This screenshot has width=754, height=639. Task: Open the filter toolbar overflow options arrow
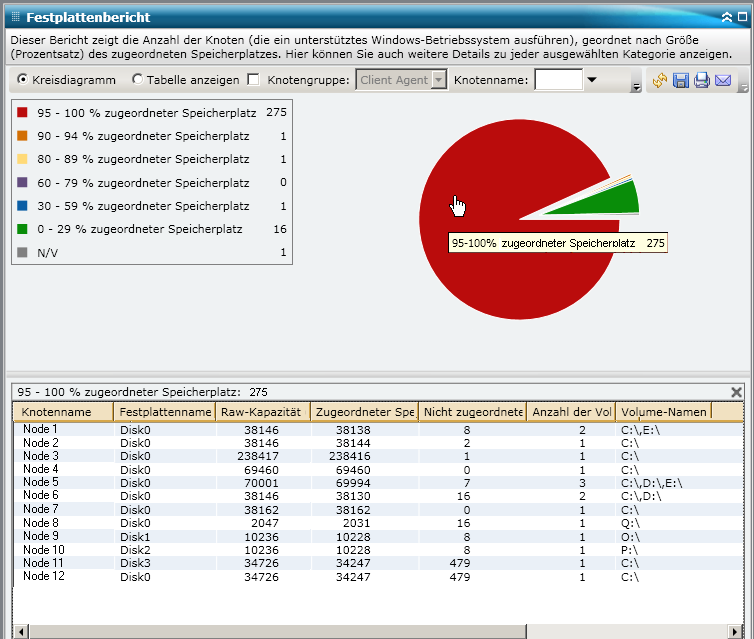pyautogui.click(x=637, y=89)
